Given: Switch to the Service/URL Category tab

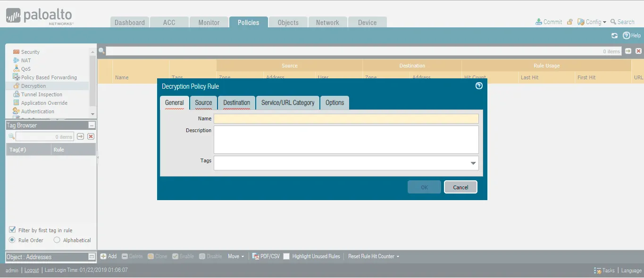Looking at the screenshot, I should pos(288,102).
